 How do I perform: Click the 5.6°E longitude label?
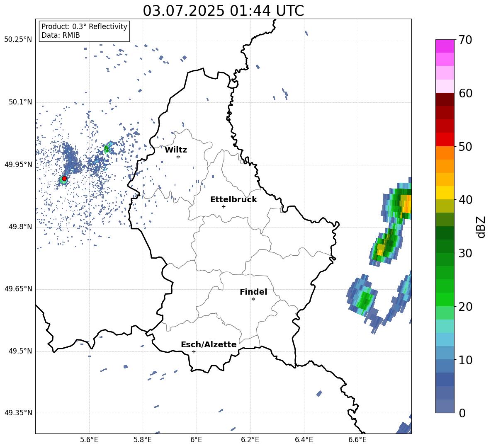[x=89, y=440]
